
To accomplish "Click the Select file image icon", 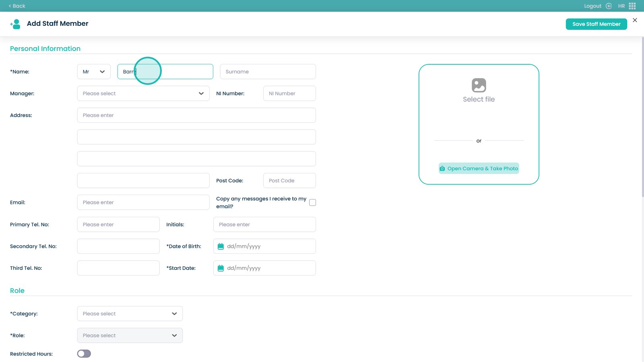I will point(479,85).
